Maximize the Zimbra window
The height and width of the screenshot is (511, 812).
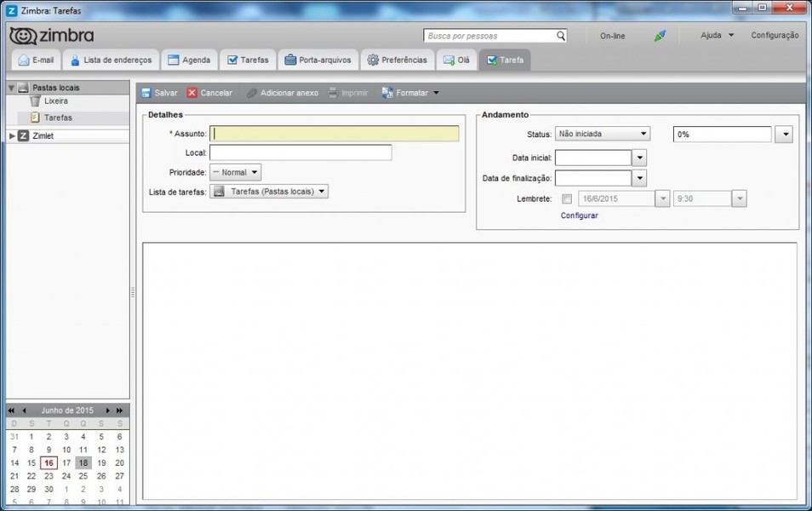pyautogui.click(x=763, y=8)
